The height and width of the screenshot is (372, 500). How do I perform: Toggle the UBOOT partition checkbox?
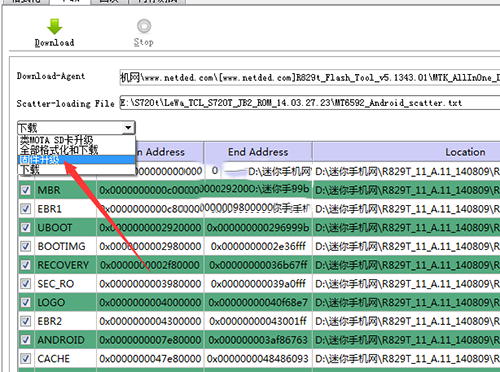coord(26,227)
